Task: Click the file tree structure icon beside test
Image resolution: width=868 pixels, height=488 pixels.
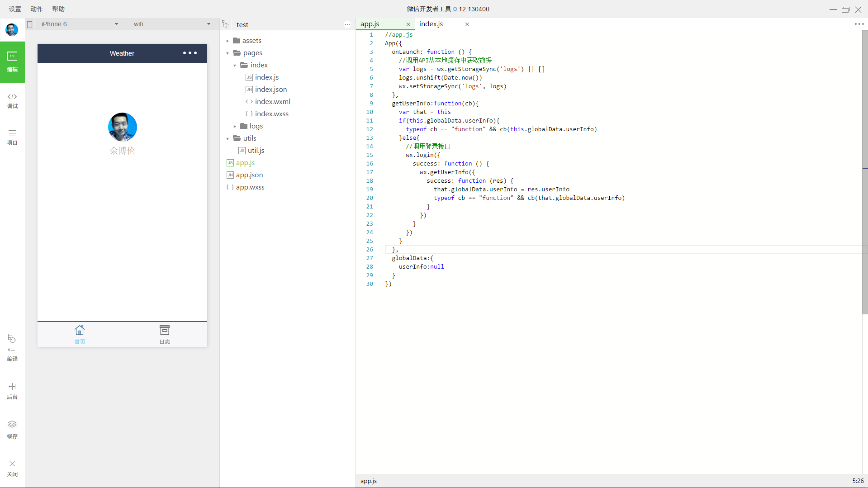Action: tap(226, 25)
